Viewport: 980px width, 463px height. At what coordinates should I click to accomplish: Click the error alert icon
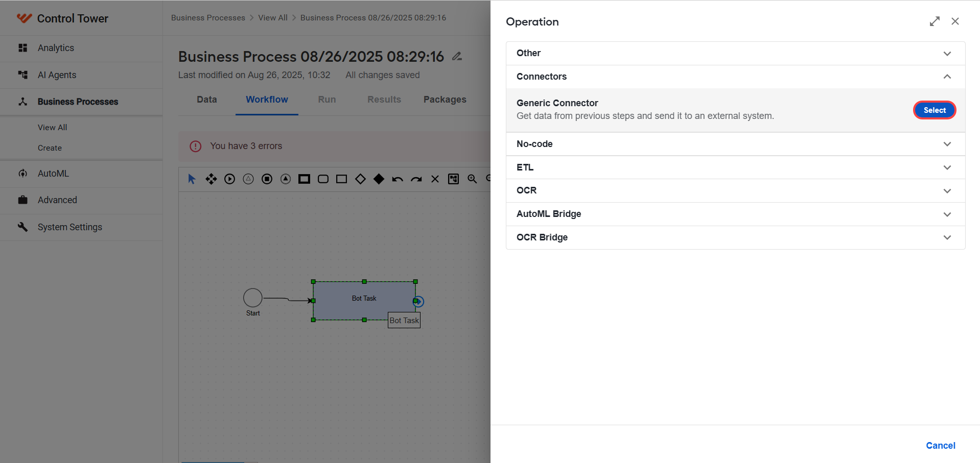coord(196,147)
